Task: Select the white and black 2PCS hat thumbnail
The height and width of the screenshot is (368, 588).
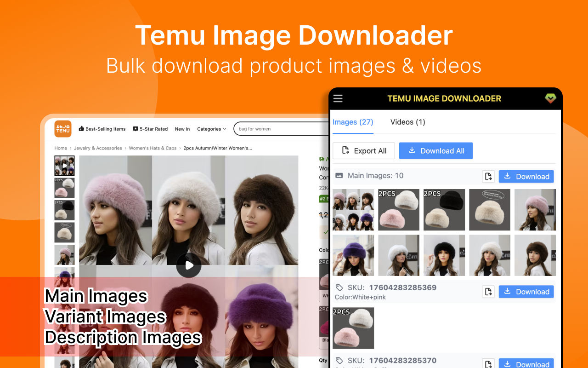Action: (x=444, y=210)
